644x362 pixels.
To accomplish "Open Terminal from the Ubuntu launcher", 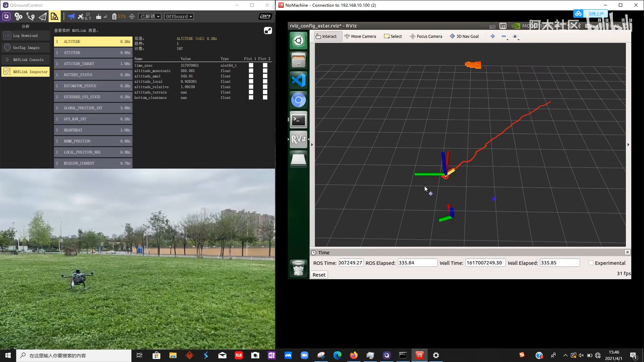I will tap(298, 120).
